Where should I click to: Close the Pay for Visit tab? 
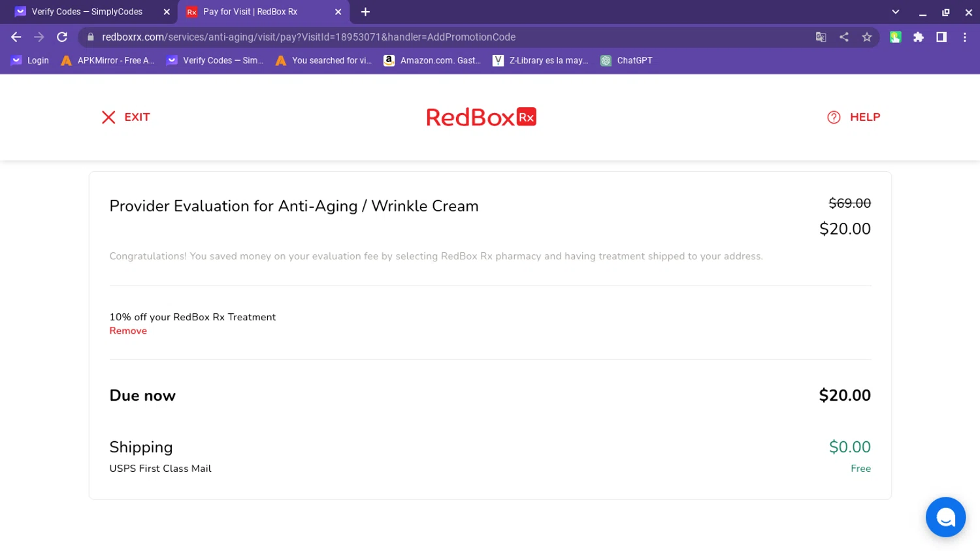click(x=338, y=12)
